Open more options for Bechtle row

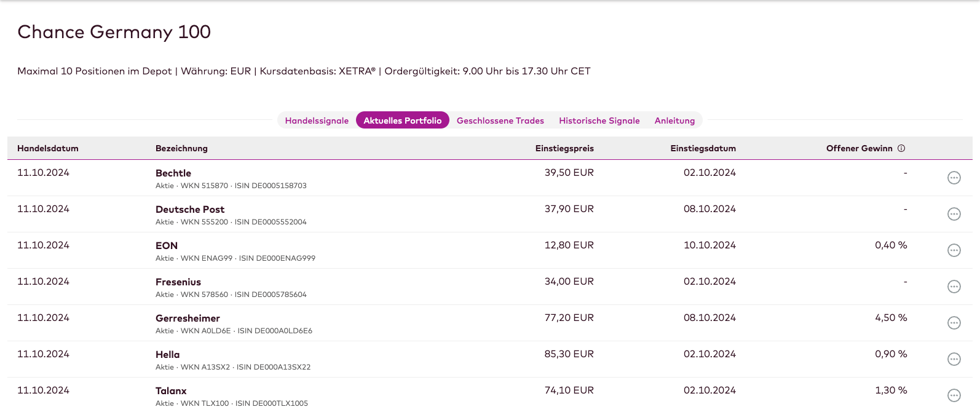point(954,178)
